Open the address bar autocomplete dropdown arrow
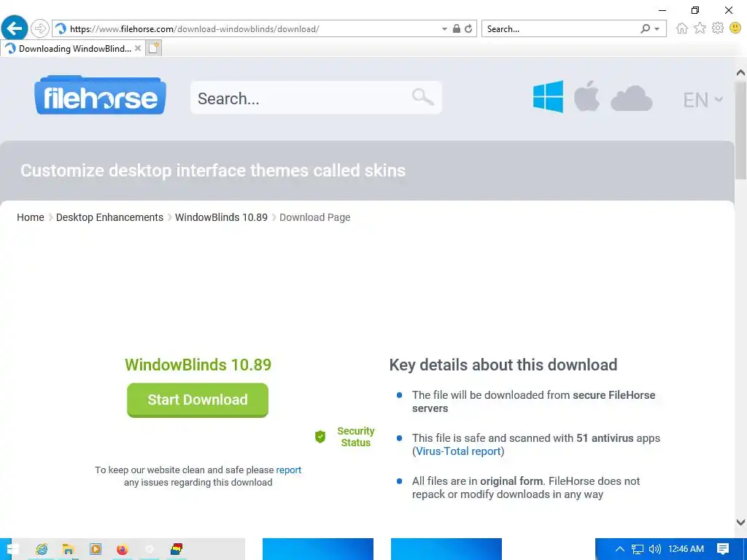The width and height of the screenshot is (747, 560). [x=444, y=29]
